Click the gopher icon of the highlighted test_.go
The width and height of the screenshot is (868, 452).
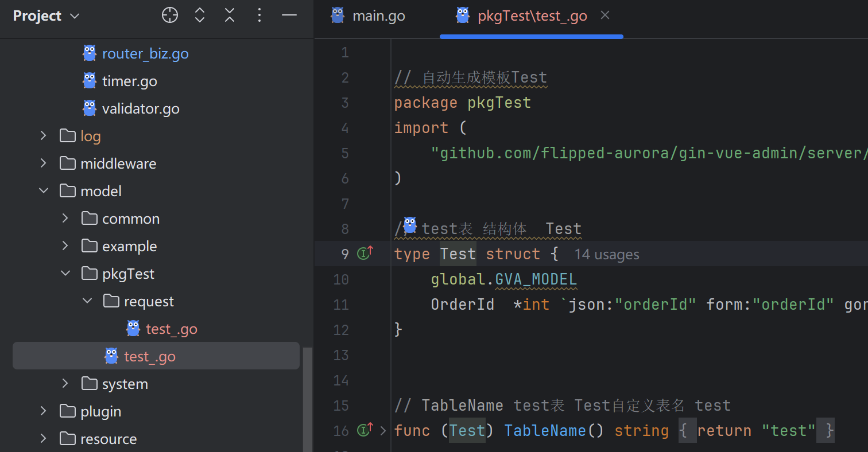click(x=111, y=356)
